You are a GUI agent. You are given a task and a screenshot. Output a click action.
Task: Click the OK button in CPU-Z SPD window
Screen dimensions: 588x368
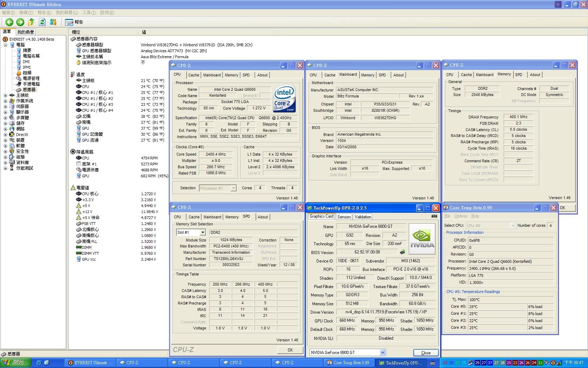tap(290, 350)
